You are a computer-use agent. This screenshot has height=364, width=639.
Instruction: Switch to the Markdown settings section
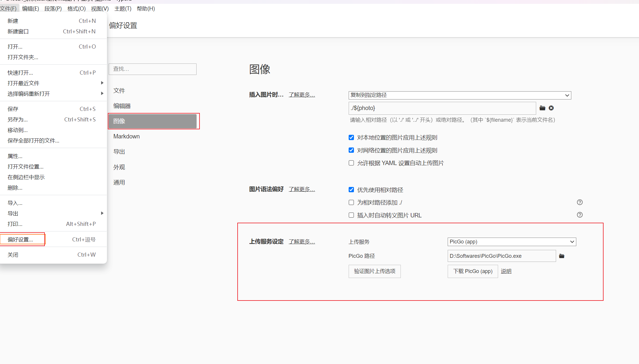tap(127, 136)
